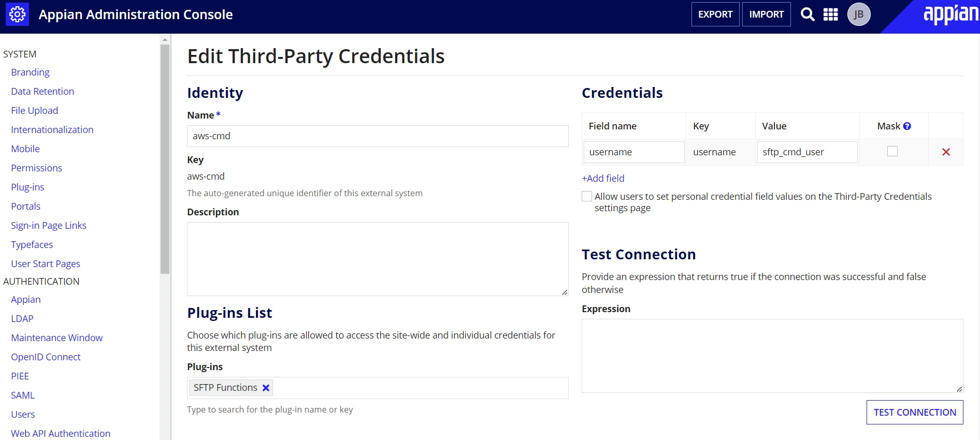This screenshot has height=440, width=980.
Task: Click the +Add field link
Action: tap(603, 179)
